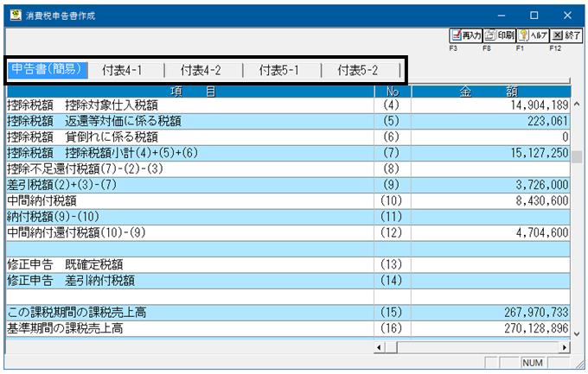Screen dimensions: 588x374
Task: Select row 差引税額(2)+(3)-(7)
Action: click(x=289, y=185)
